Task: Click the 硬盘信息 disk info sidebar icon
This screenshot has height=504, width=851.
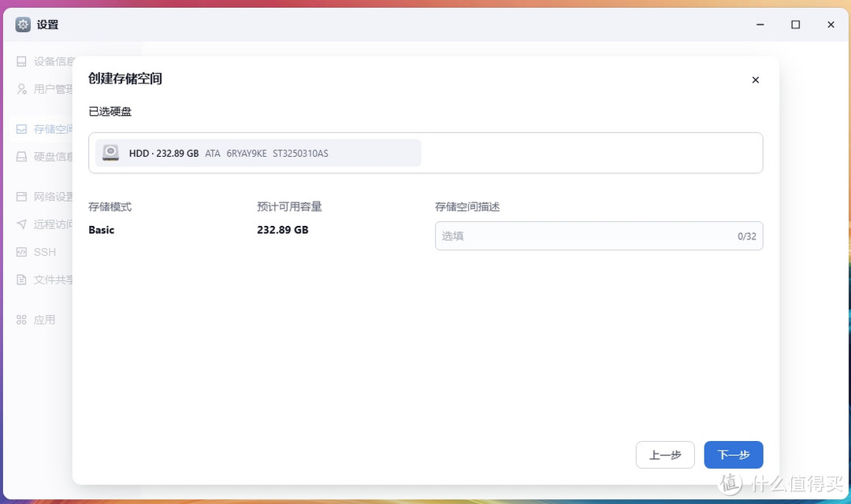Action: 20,156
